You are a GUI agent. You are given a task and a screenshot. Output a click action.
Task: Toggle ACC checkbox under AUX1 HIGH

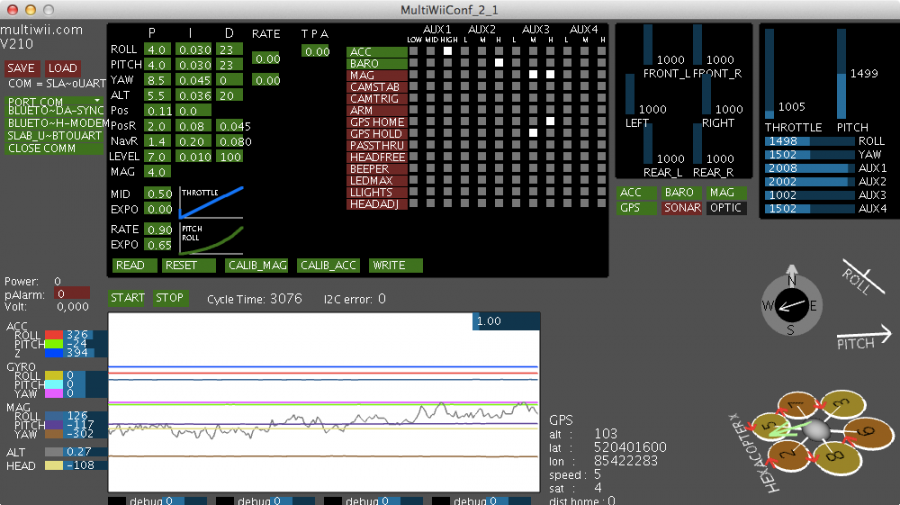tap(448, 51)
